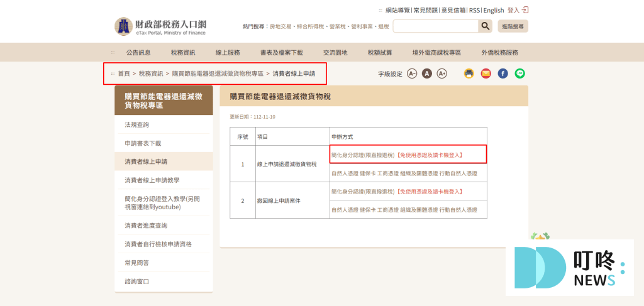644x306 pixels.
Task: Open 諮詢窗口 in the sidebar
Action: [164, 281]
